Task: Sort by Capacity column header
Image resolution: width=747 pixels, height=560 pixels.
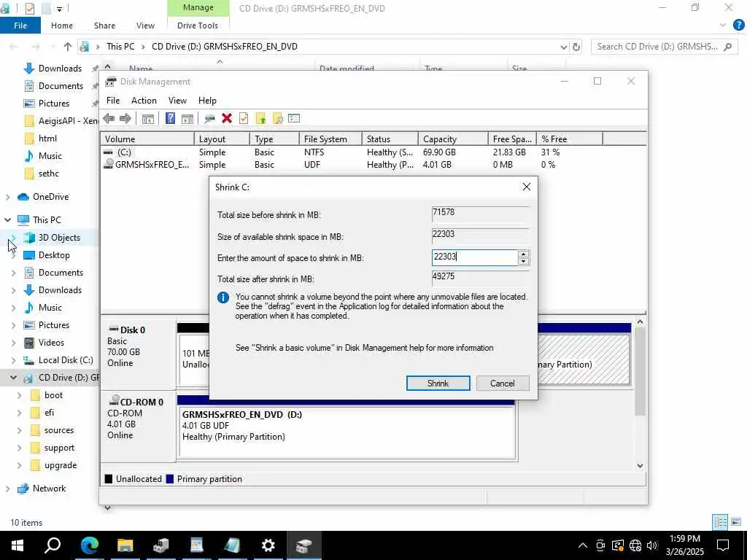Action: [452, 139]
